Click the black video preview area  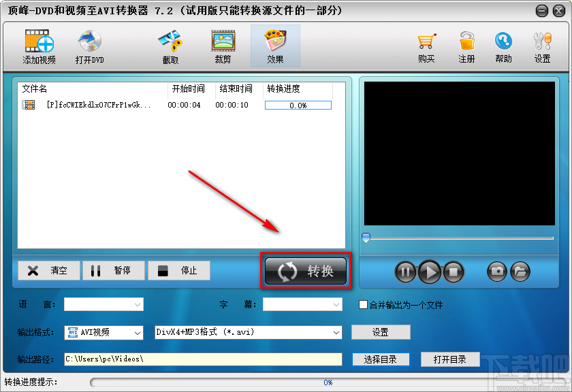459,154
